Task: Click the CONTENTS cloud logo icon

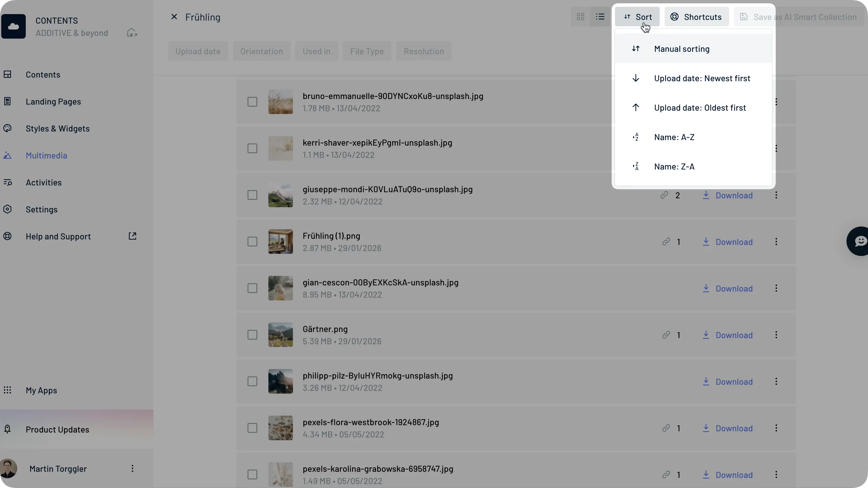Action: (x=13, y=26)
